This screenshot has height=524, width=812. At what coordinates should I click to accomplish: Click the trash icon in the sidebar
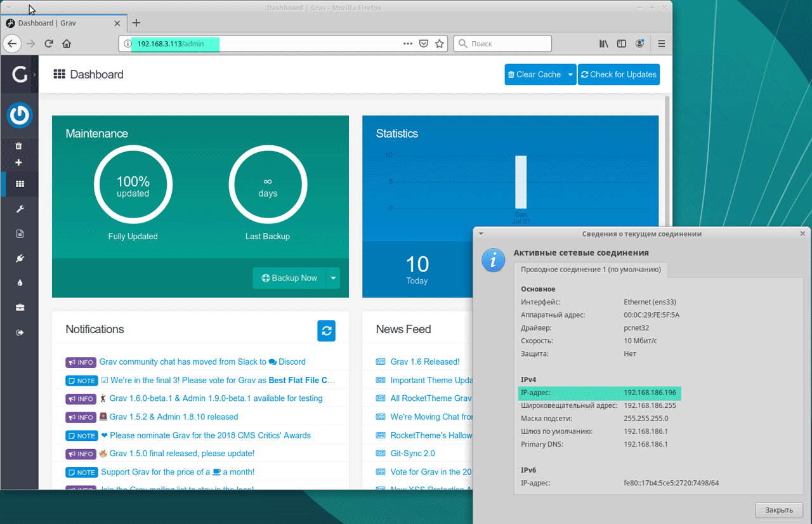pyautogui.click(x=18, y=146)
